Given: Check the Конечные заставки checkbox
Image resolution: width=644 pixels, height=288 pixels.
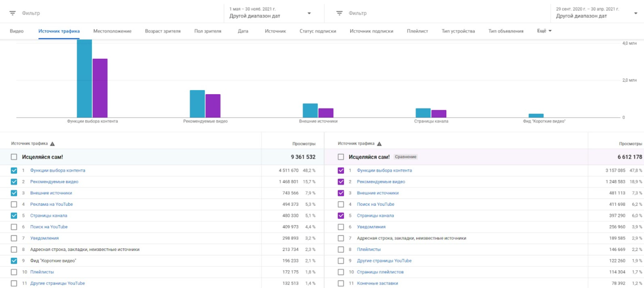Looking at the screenshot, I should pos(341,283).
